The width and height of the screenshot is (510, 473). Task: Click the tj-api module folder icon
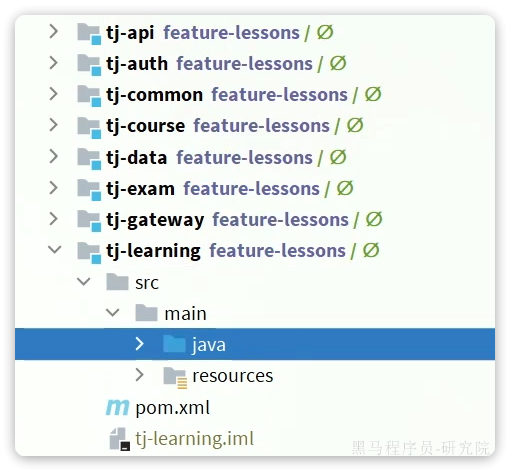(x=89, y=34)
